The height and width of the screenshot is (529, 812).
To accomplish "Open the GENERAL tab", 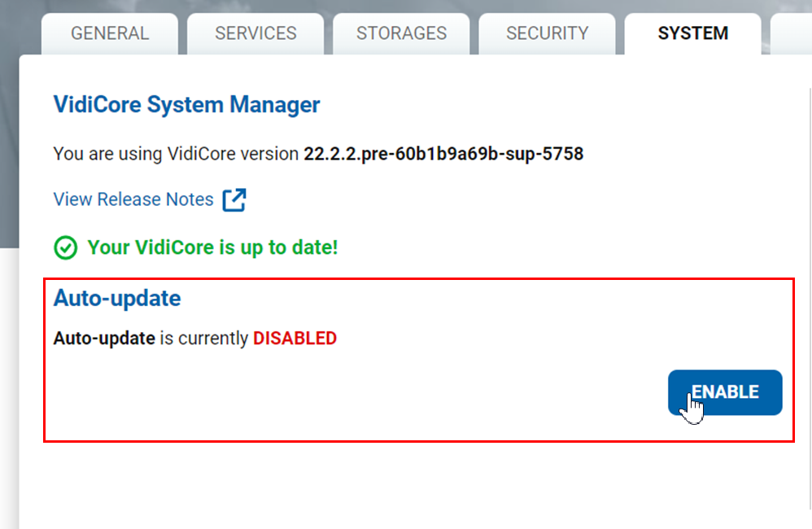I will point(110,34).
